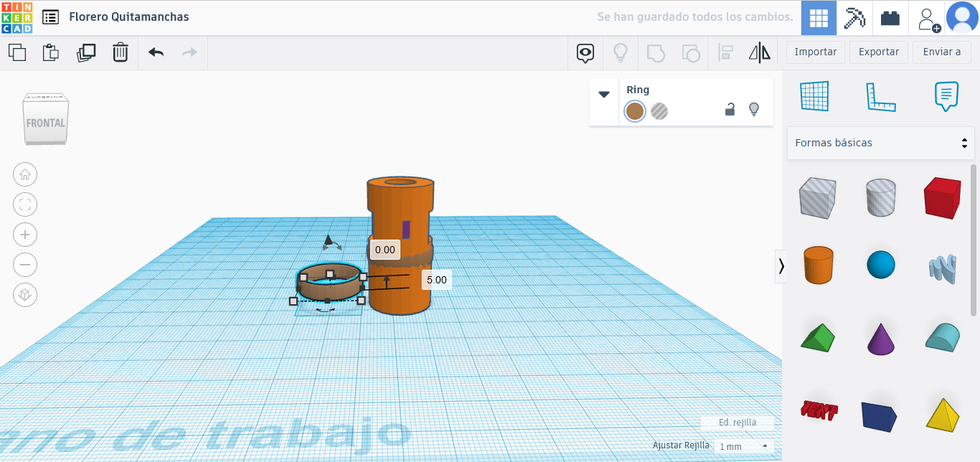Click the Tinkercad logo
Screen dimensions: 980x462
17,17
